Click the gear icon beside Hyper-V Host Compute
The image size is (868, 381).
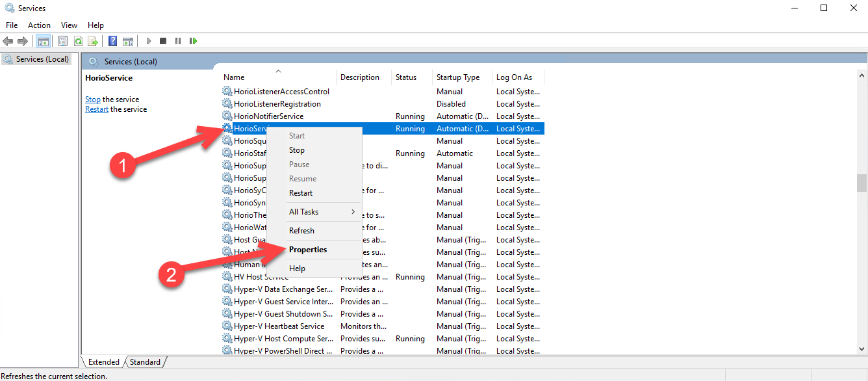coord(227,339)
